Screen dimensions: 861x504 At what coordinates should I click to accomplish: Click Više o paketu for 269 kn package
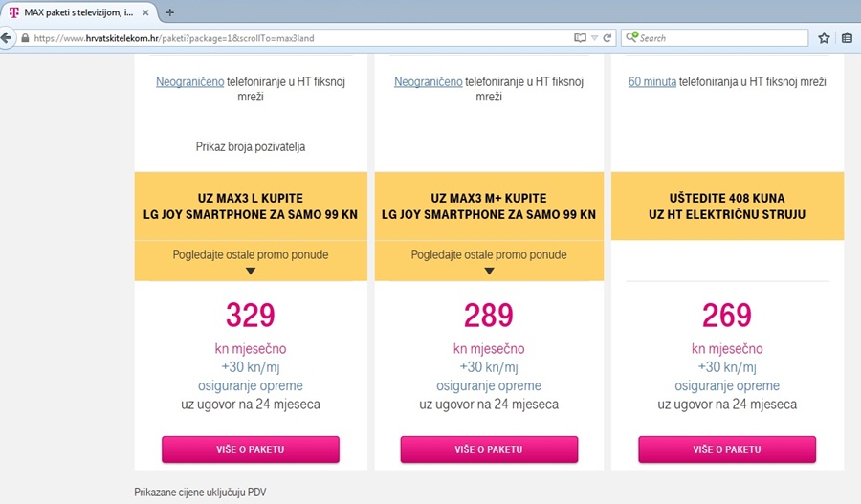click(x=727, y=449)
